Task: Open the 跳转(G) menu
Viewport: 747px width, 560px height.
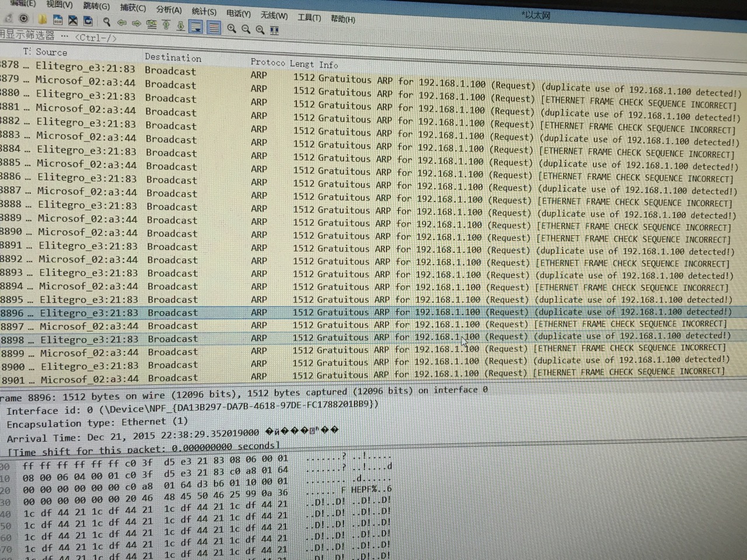Action: click(x=96, y=6)
